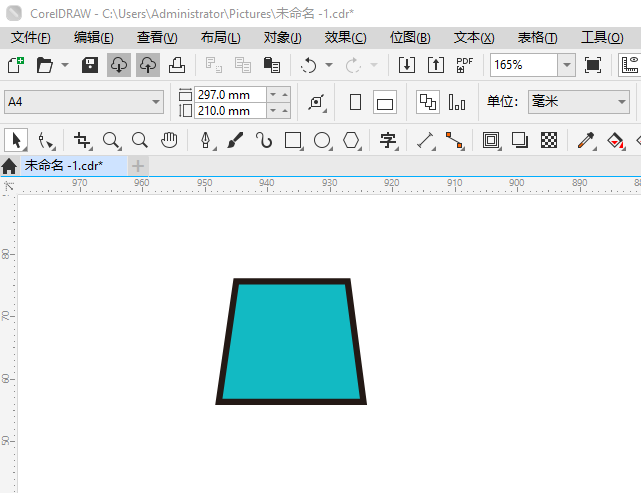Switch to landscape orientation

[x=385, y=102]
